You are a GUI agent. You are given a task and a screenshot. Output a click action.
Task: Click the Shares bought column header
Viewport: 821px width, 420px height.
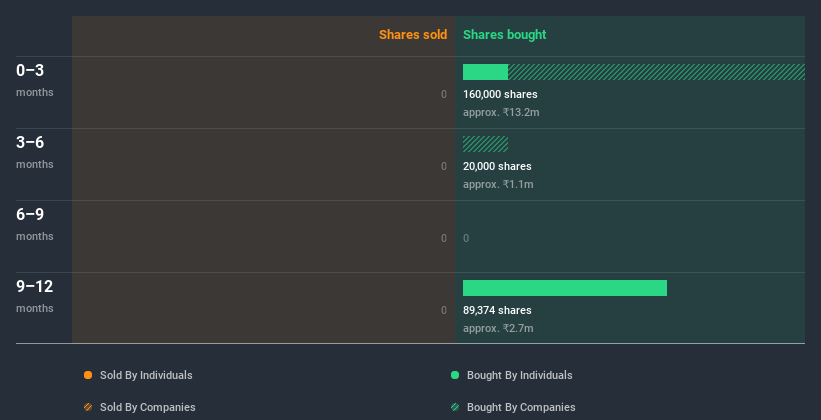(504, 35)
